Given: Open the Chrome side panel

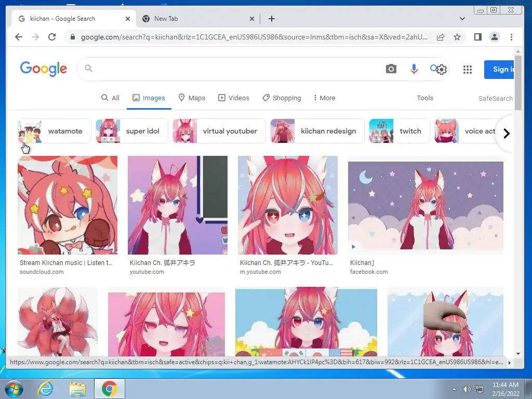Looking at the screenshot, I should pos(478,37).
